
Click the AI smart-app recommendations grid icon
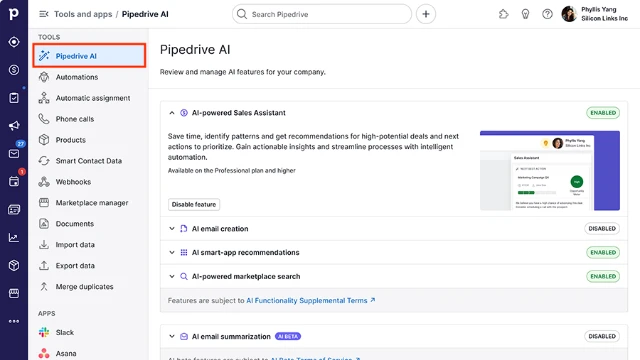pyautogui.click(x=184, y=252)
